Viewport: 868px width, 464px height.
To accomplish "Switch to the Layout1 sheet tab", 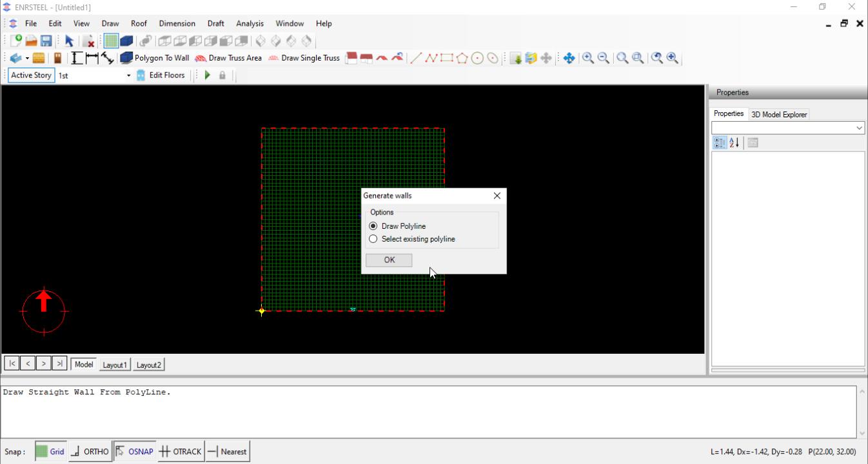I will pos(115,365).
